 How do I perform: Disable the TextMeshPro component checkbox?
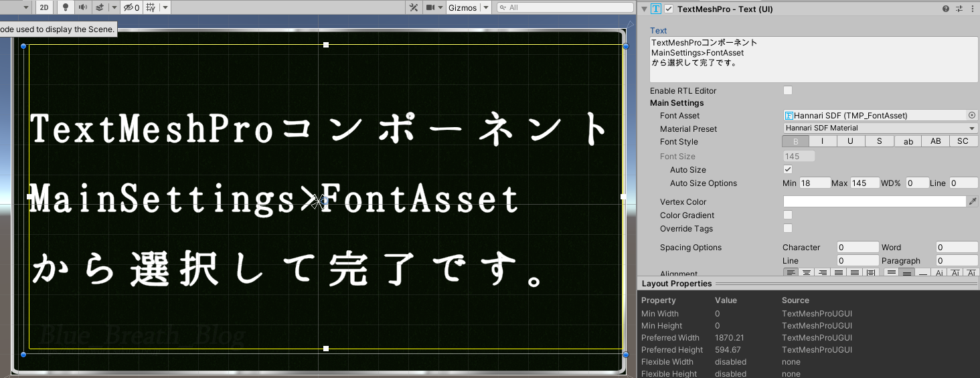coord(669,9)
